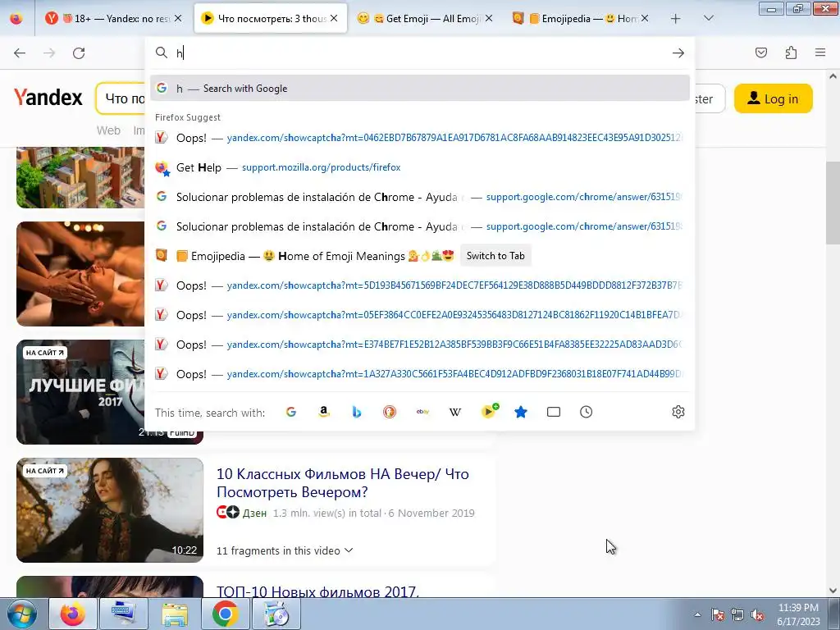The image size is (840, 630).
Task: Open the 10:22 video thumbnail
Action: click(x=110, y=510)
